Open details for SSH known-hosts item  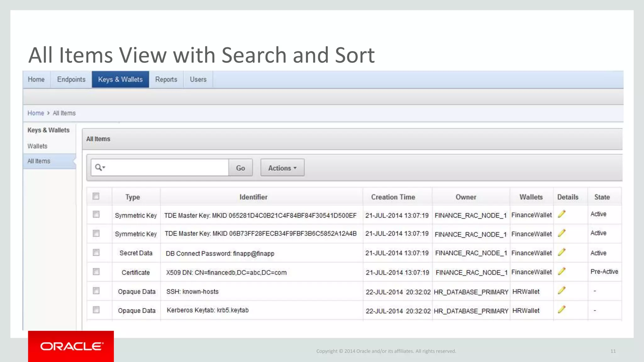pos(562,290)
